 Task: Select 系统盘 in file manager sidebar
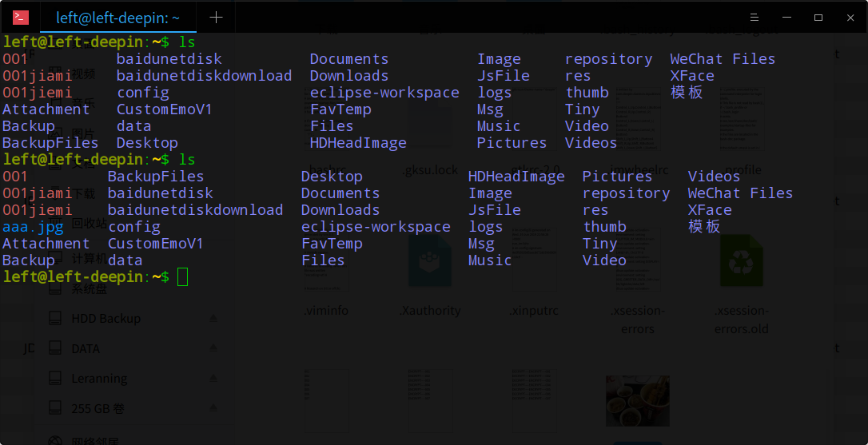[90, 289]
